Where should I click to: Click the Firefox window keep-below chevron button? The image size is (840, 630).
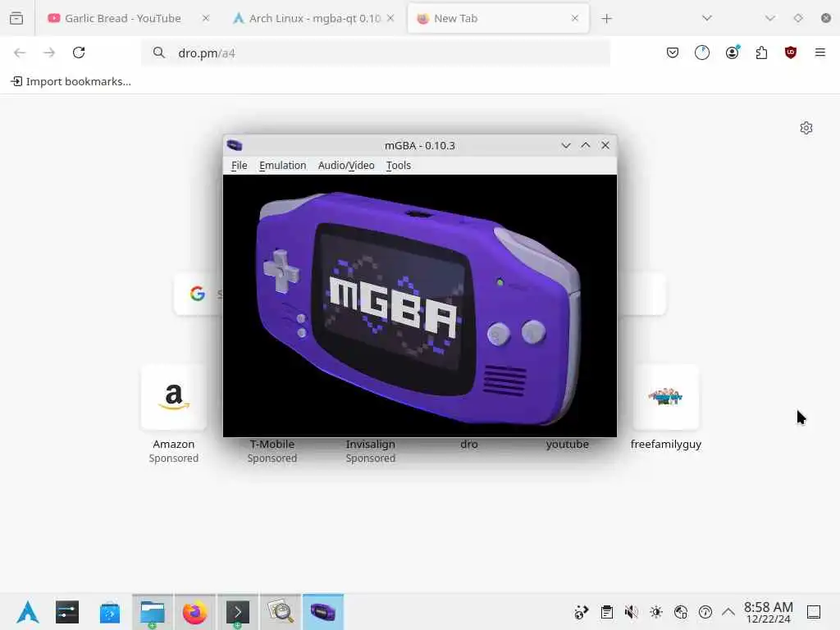coord(770,18)
